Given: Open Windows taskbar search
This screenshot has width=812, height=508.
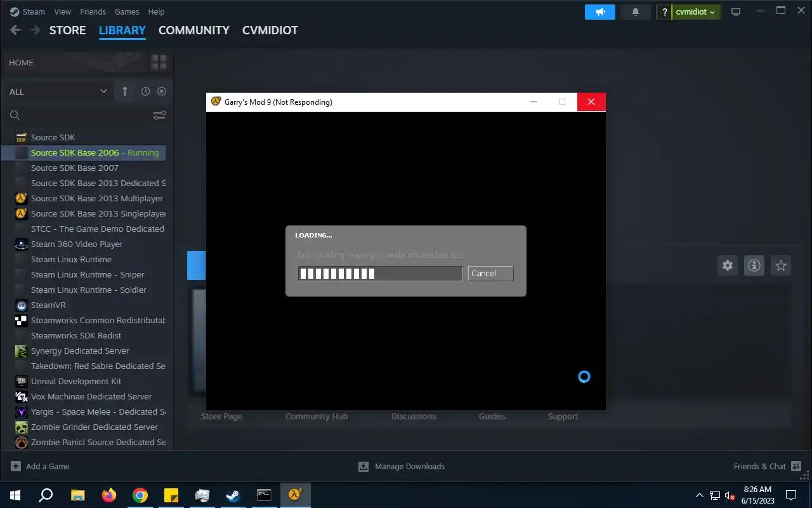Looking at the screenshot, I should point(46,495).
